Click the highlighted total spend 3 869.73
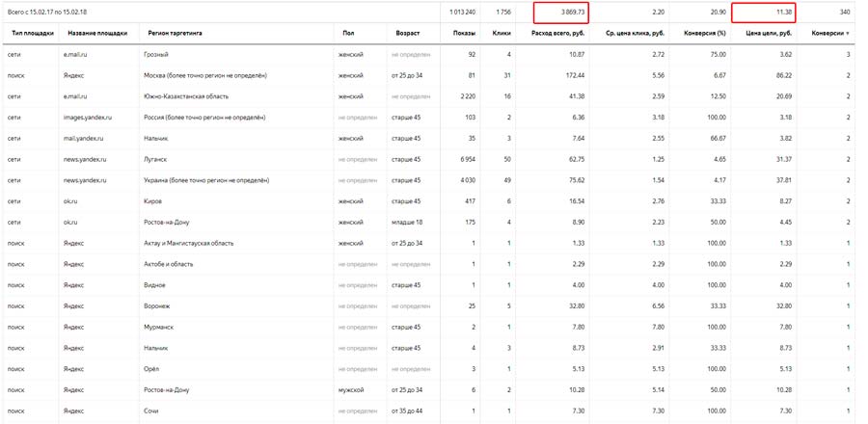This screenshot has height=424, width=868. coord(560,12)
